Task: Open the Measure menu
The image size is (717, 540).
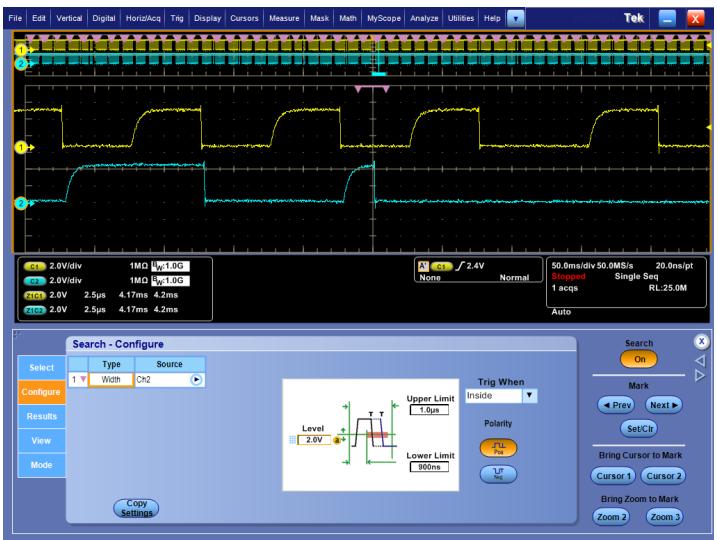Action: (284, 18)
